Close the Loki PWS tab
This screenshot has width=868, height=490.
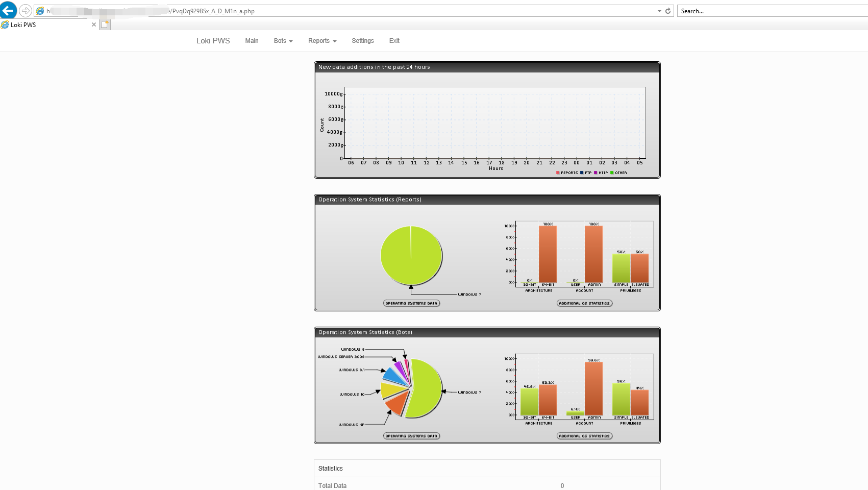(93, 24)
